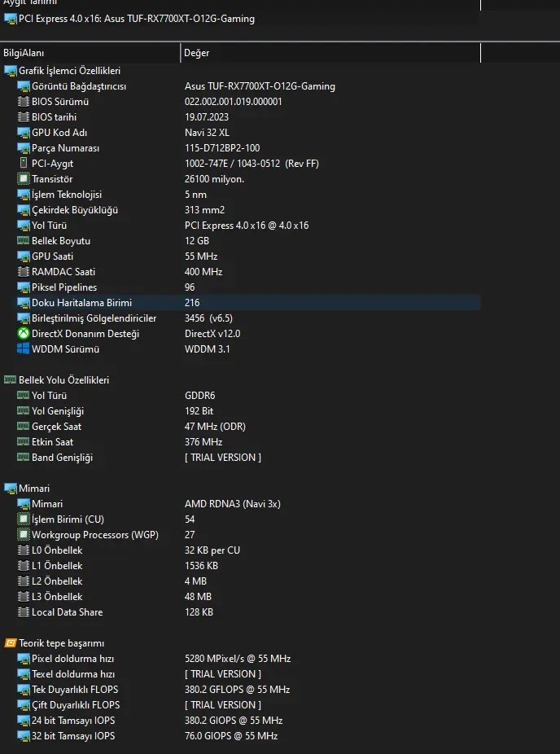Click the BIOS version value 022.002.001.019.000001

pyautogui.click(x=233, y=102)
